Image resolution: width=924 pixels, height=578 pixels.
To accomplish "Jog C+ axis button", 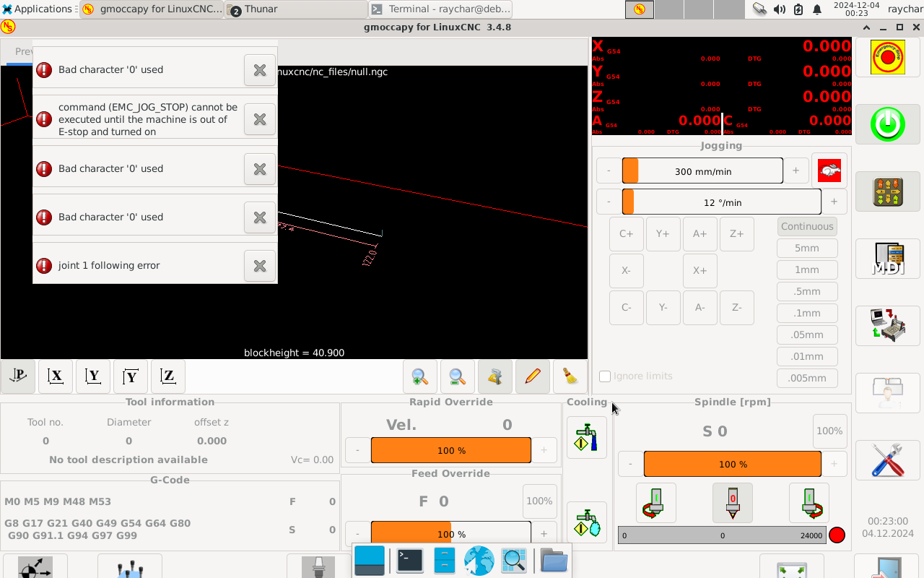I will point(627,233).
